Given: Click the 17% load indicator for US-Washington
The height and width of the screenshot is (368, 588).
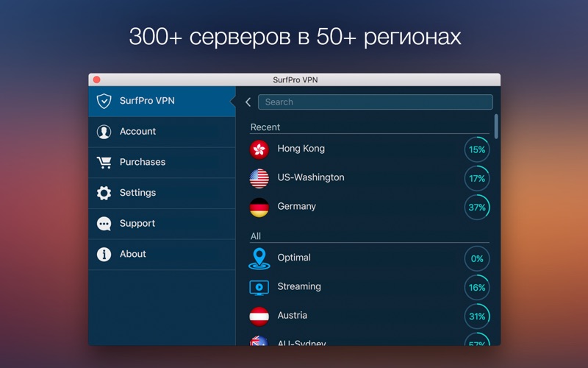Looking at the screenshot, I should point(477,178).
